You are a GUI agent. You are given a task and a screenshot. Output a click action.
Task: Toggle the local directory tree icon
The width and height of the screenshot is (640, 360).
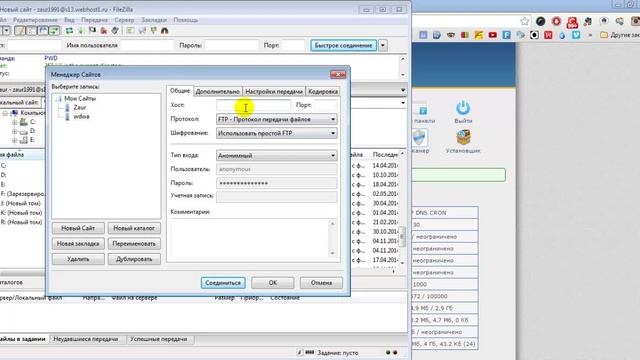click(x=31, y=31)
